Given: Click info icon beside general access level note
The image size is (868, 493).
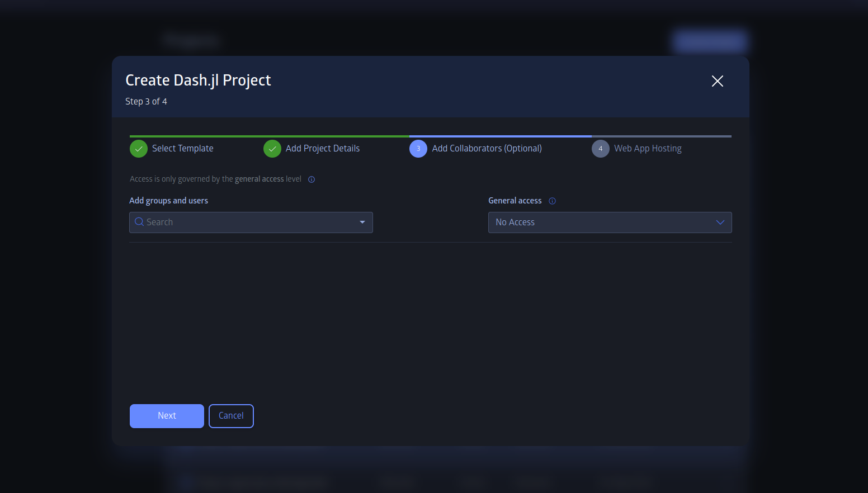Looking at the screenshot, I should (x=312, y=179).
